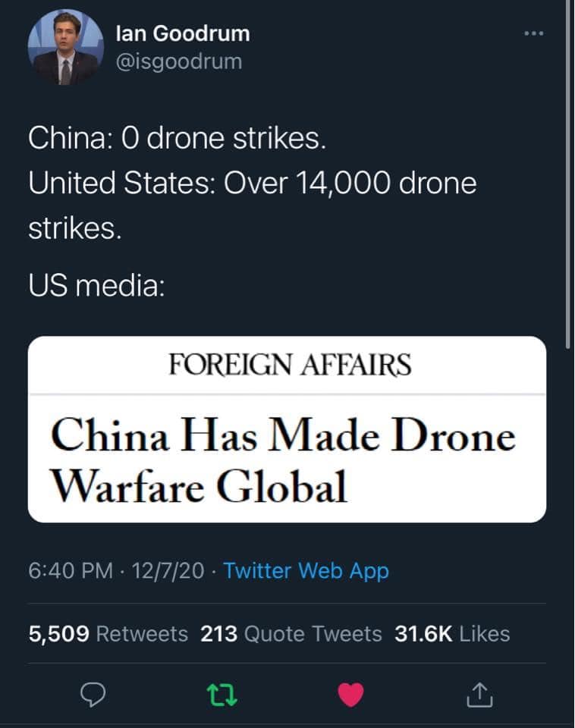See the 31.6K Likes list
Screen dimensions: 575x728
452,633
